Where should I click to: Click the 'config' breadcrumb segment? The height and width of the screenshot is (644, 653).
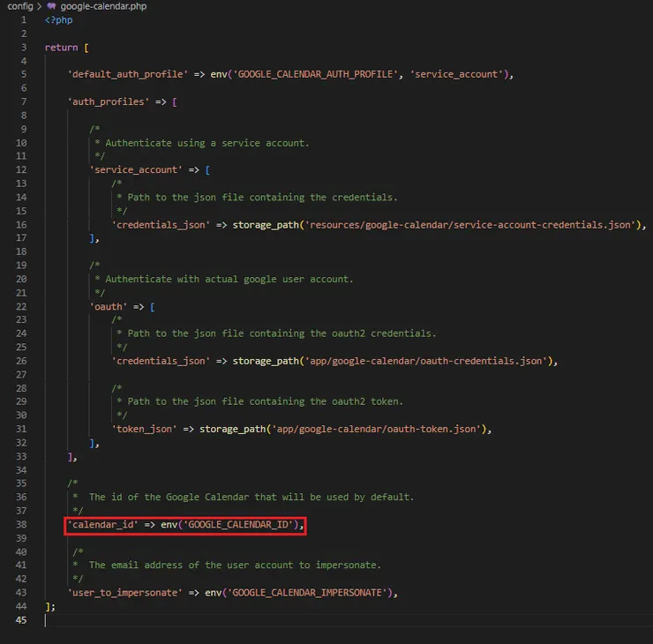(20, 6)
